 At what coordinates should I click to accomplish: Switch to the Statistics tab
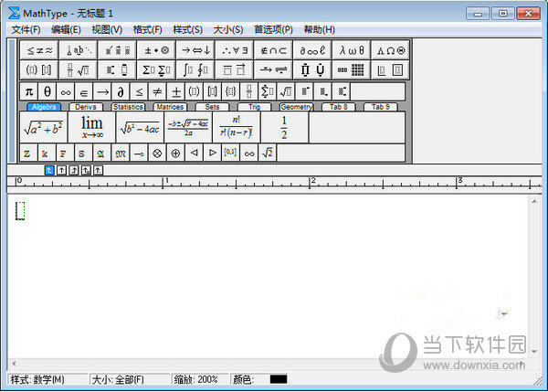tap(127, 107)
